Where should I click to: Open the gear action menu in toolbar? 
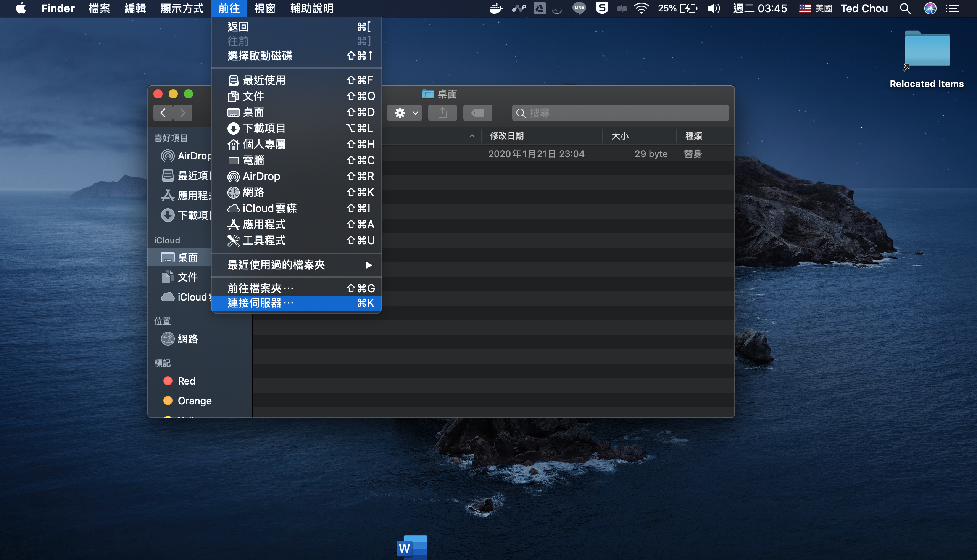[x=405, y=113]
